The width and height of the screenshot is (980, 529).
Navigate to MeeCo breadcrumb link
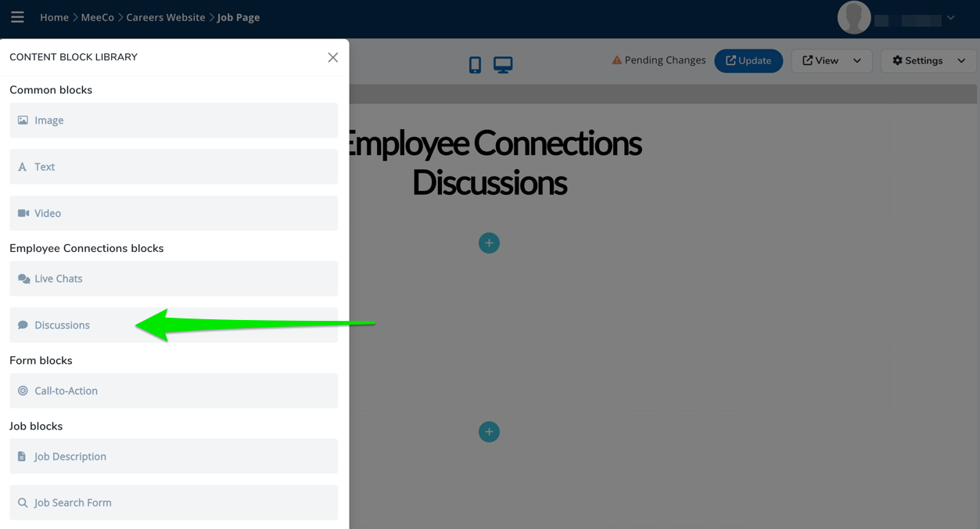coord(98,17)
